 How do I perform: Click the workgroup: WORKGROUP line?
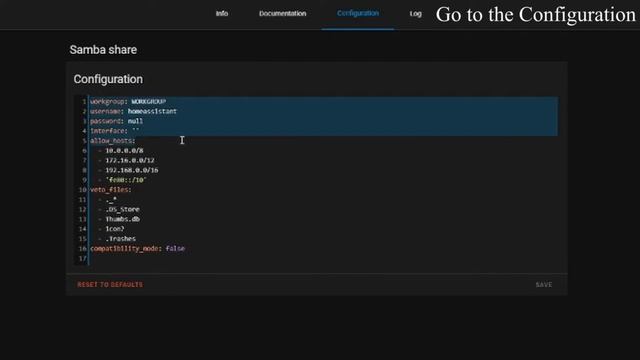128,101
